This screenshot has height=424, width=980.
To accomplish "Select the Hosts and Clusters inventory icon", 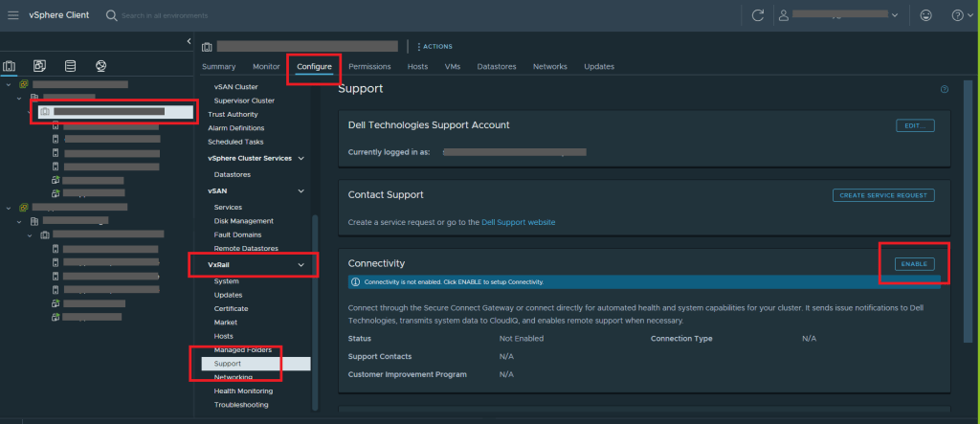I will tap(11, 66).
